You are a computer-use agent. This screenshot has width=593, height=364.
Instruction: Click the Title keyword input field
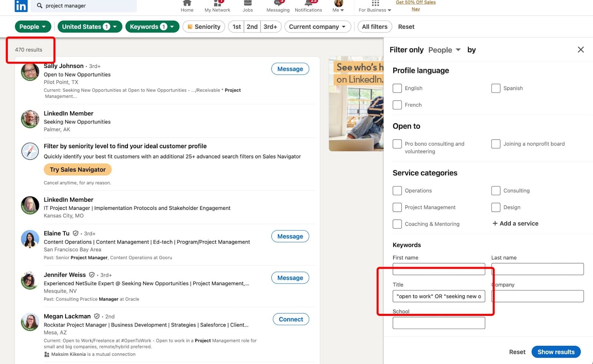point(438,296)
